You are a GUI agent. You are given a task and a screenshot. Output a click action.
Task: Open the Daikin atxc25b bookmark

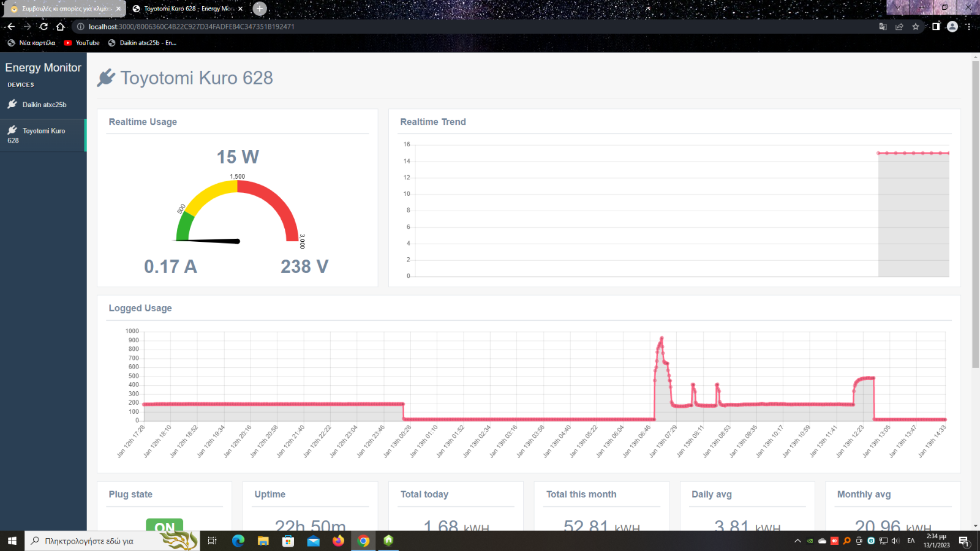pos(142,43)
